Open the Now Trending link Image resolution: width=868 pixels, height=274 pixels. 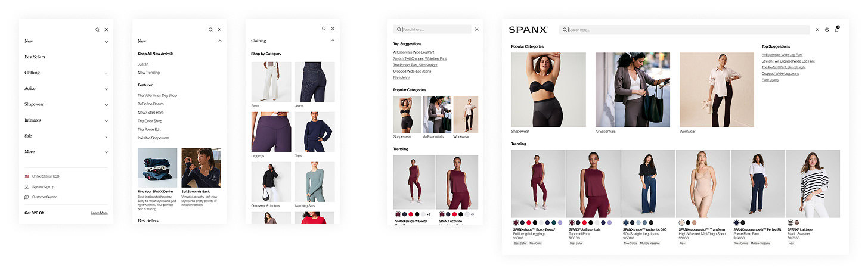[148, 73]
